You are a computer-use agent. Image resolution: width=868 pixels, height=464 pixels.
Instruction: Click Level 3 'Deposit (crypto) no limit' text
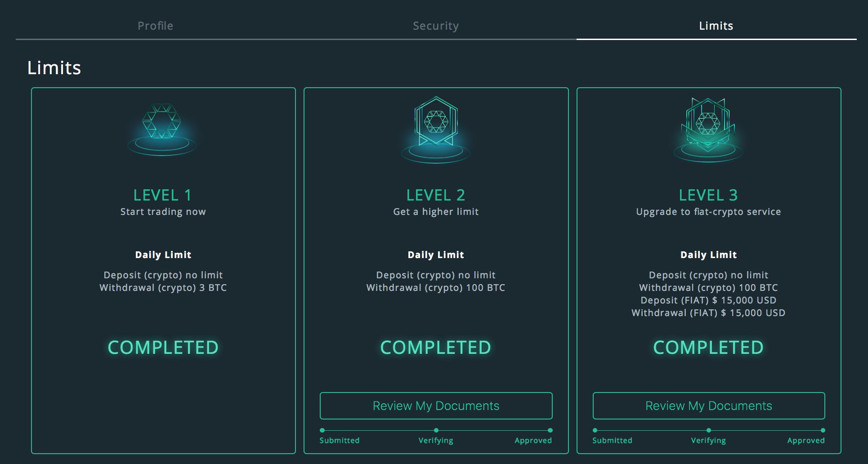[x=708, y=275]
